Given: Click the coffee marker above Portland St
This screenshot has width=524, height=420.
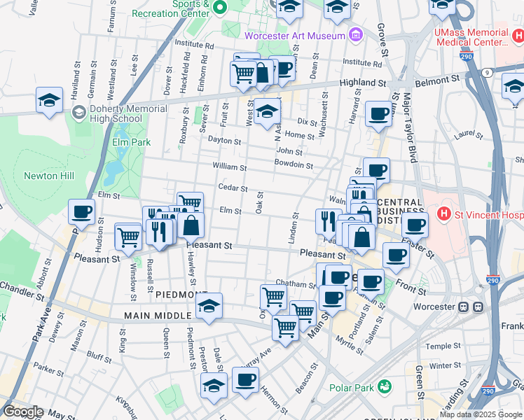Looking at the screenshot, I should point(371,282).
